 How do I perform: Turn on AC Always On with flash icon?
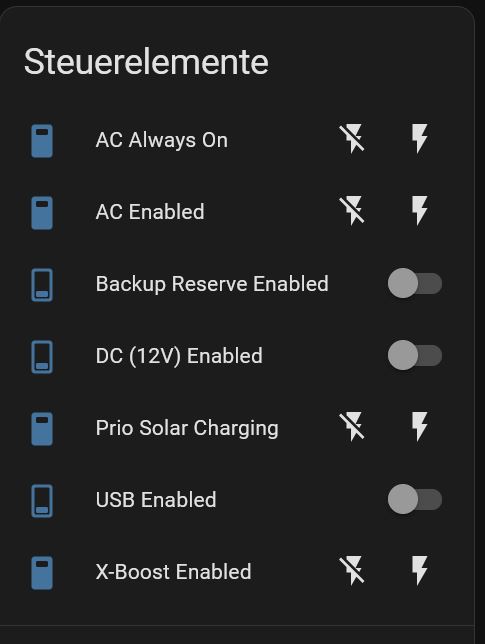click(419, 139)
